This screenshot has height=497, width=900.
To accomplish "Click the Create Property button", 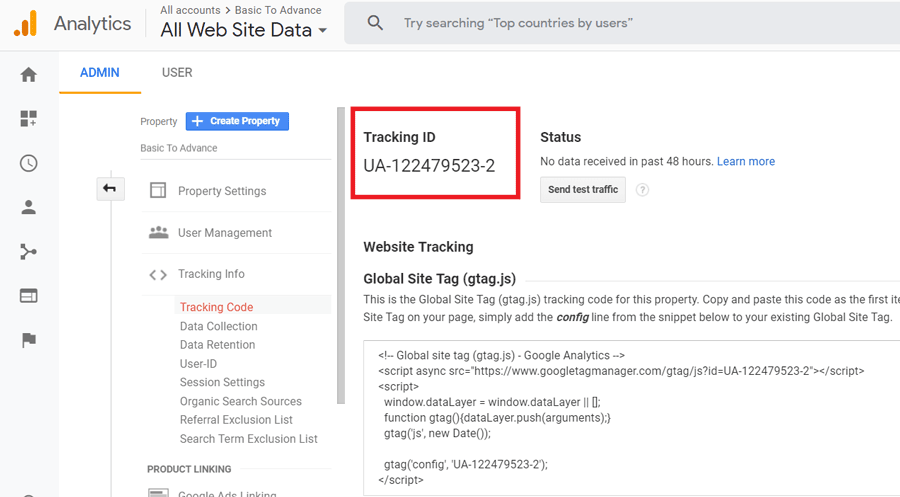I will click(x=237, y=121).
